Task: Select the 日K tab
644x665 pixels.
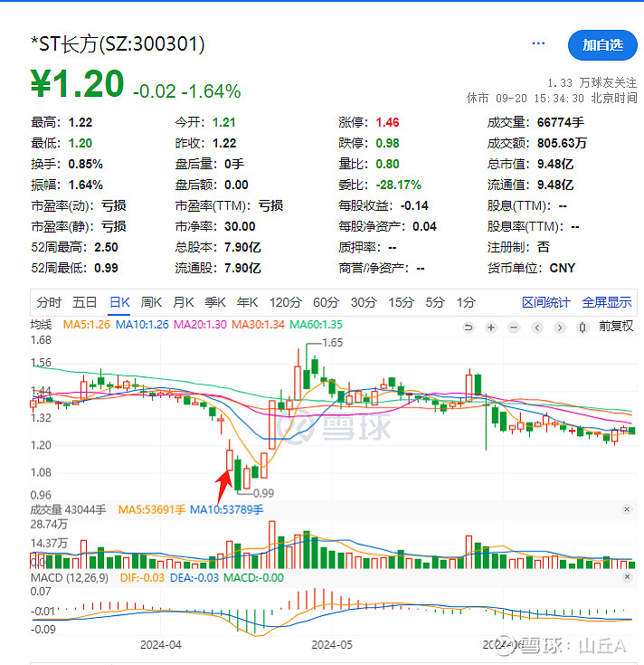Action: pyautogui.click(x=119, y=302)
